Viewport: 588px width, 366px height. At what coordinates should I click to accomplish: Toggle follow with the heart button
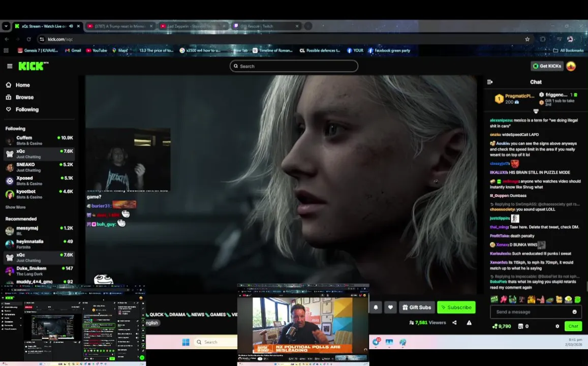pyautogui.click(x=390, y=307)
